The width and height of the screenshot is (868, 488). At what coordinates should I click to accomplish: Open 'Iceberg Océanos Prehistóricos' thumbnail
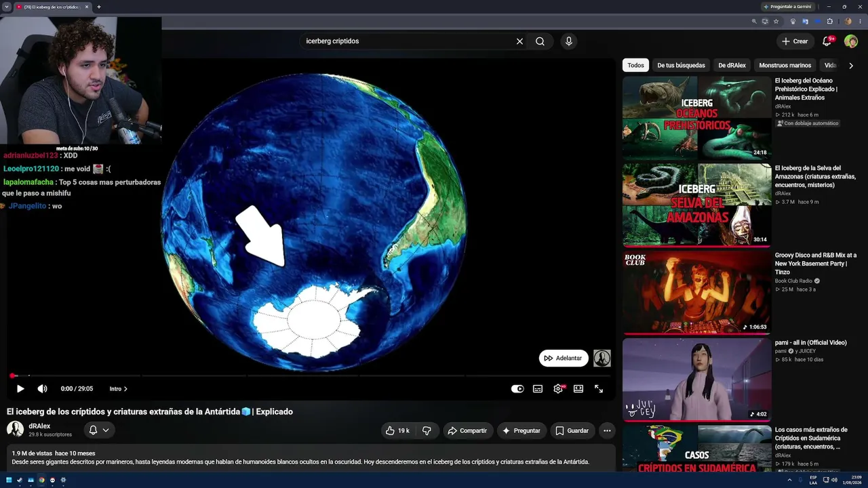(696, 118)
